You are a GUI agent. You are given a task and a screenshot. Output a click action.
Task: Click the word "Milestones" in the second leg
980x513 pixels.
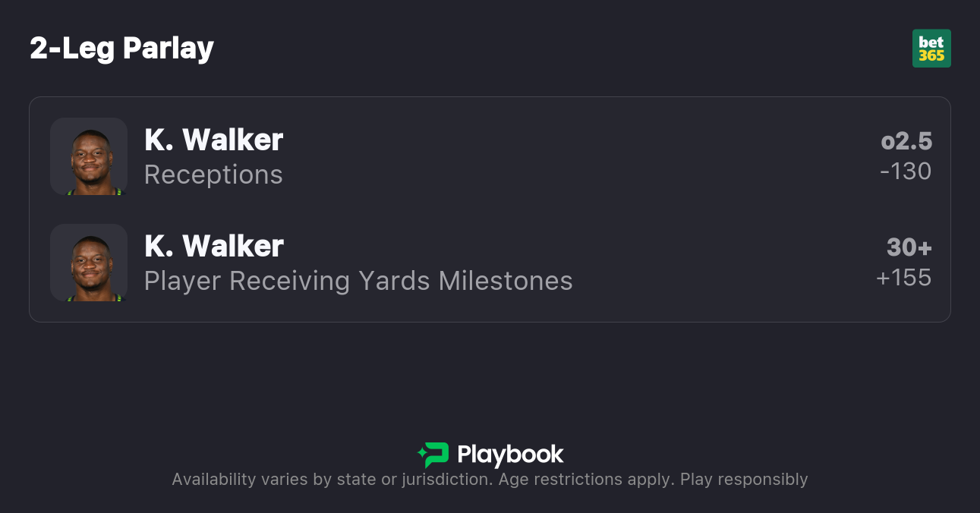[x=506, y=281]
